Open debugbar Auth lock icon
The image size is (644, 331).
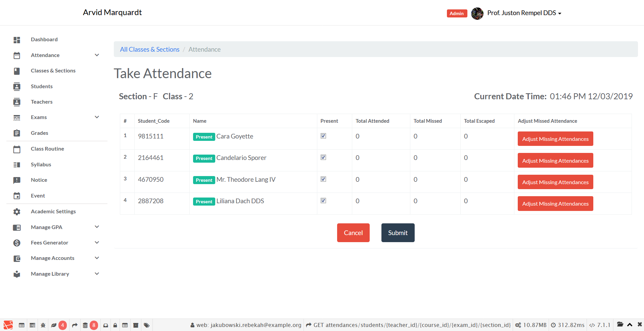click(115, 325)
